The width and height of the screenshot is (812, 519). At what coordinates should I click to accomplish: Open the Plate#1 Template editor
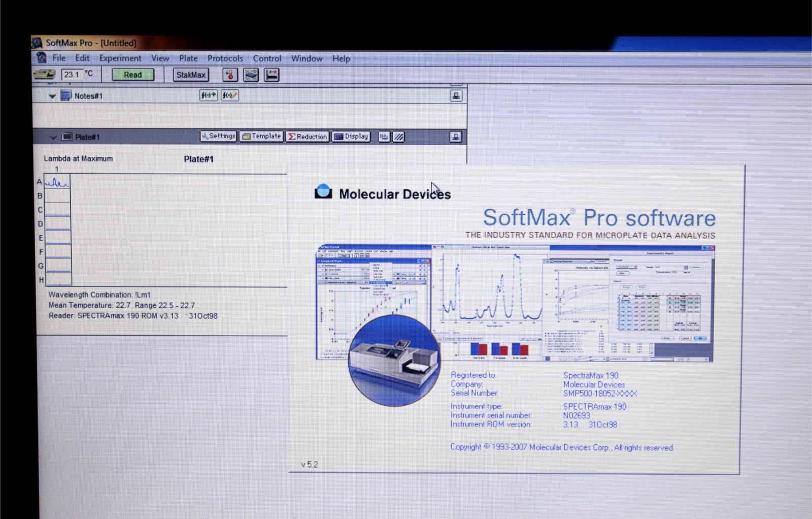click(x=261, y=136)
